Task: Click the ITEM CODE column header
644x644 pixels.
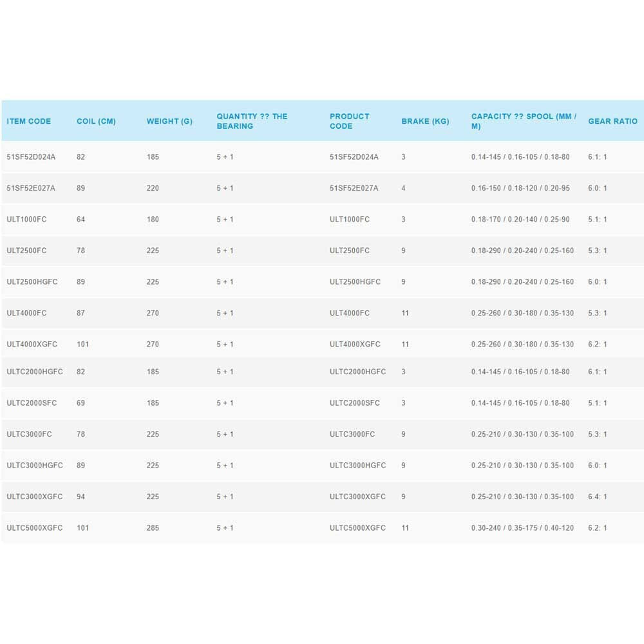Action: [29, 121]
